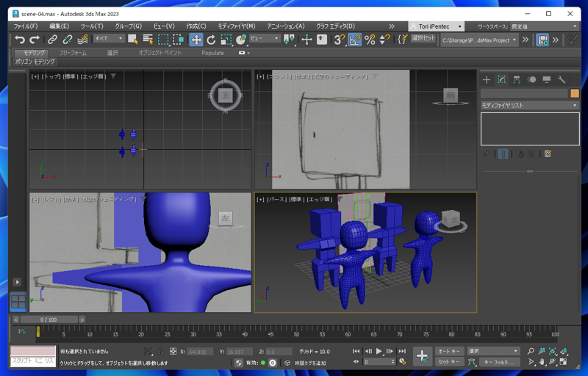Viewport: 588px width, 376px height.
Task: Open the Display command panel tab
Action: click(547, 79)
